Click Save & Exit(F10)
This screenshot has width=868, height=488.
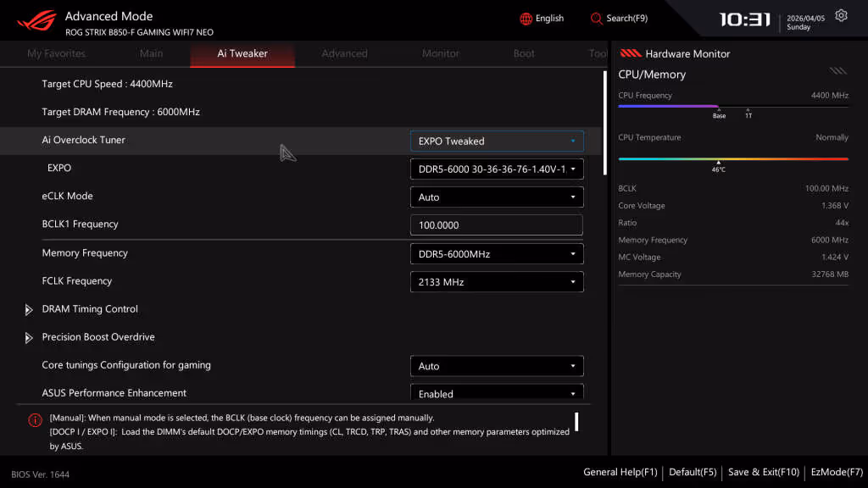click(x=762, y=472)
